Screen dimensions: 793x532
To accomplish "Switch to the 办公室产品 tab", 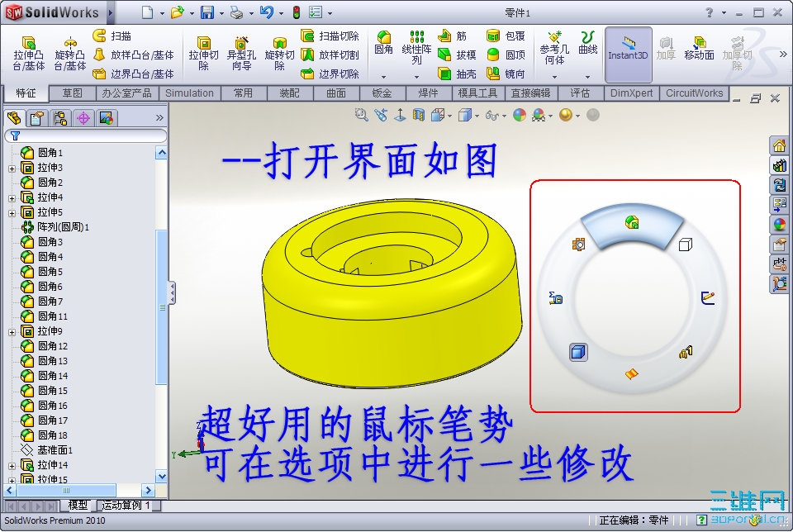I will pos(127,93).
